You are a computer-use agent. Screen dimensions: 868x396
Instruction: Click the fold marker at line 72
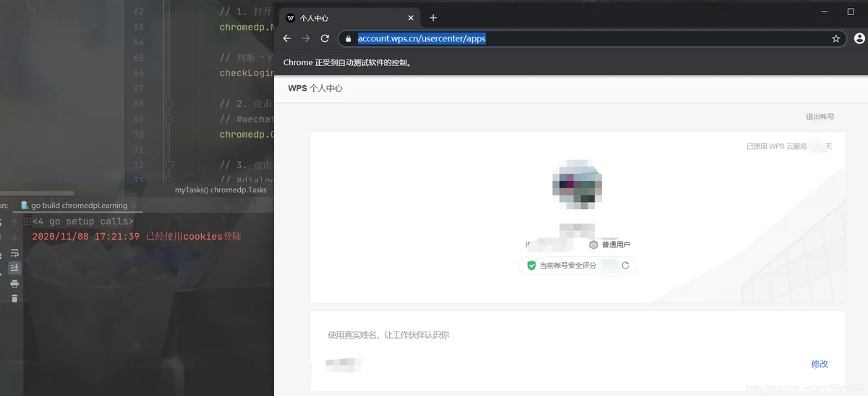[169, 165]
